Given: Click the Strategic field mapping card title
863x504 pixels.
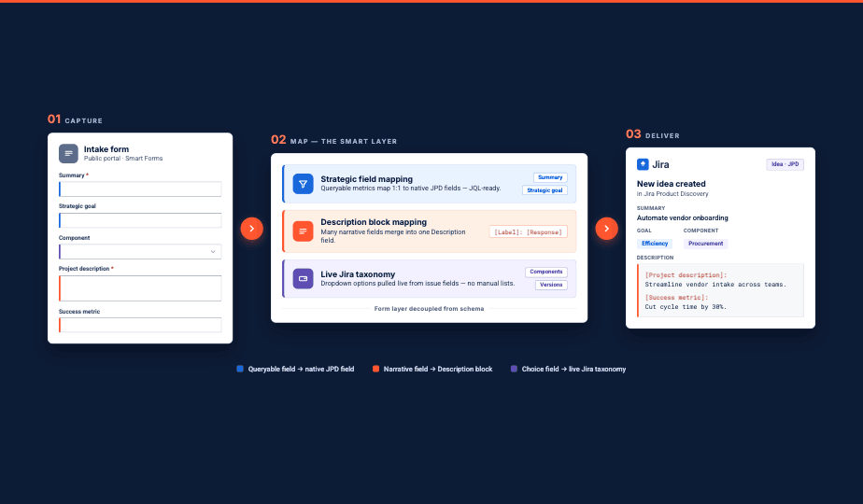Looking at the screenshot, I should 366,179.
